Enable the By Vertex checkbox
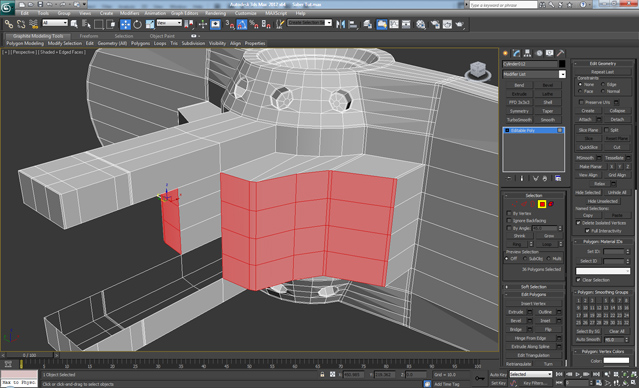The height and width of the screenshot is (388, 639). (x=509, y=213)
